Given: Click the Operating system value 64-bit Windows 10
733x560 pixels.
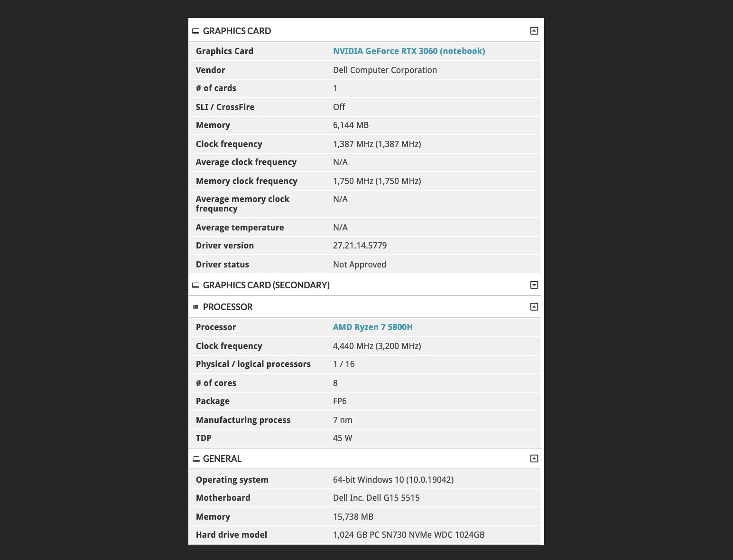Looking at the screenshot, I should click(x=393, y=480).
